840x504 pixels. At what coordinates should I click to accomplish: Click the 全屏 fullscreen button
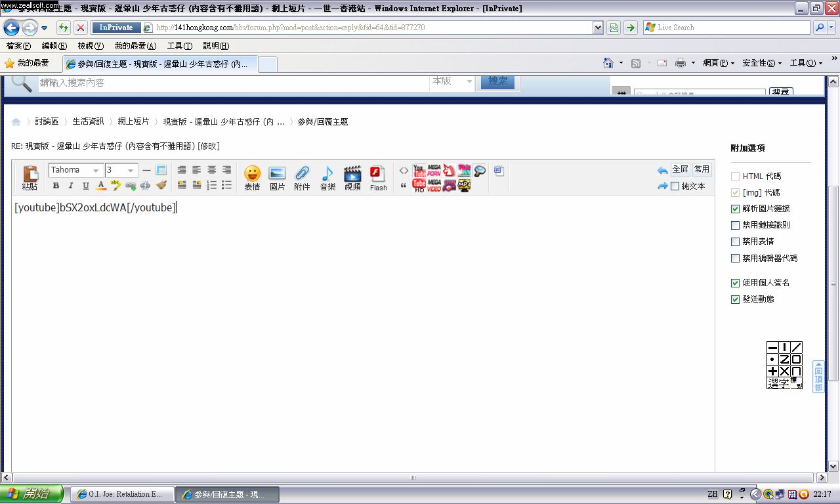click(680, 169)
